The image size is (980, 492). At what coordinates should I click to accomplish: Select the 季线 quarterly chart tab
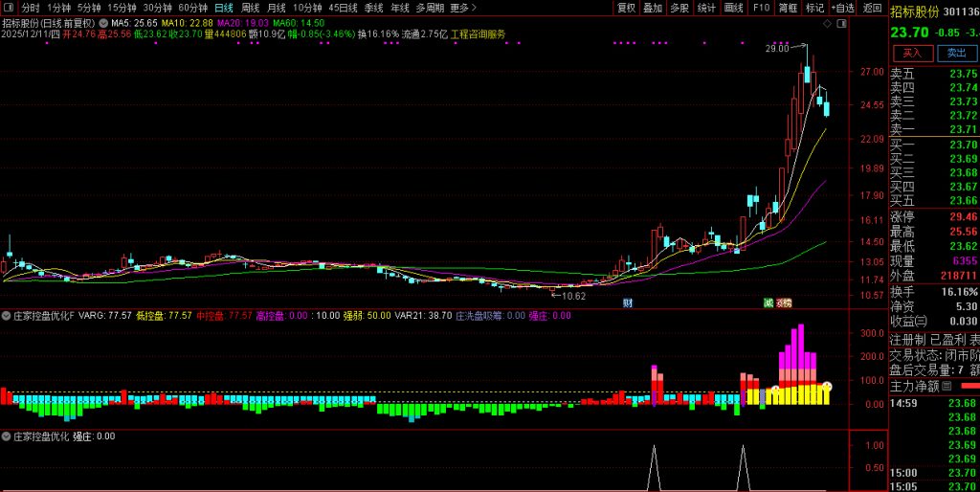[x=374, y=8]
